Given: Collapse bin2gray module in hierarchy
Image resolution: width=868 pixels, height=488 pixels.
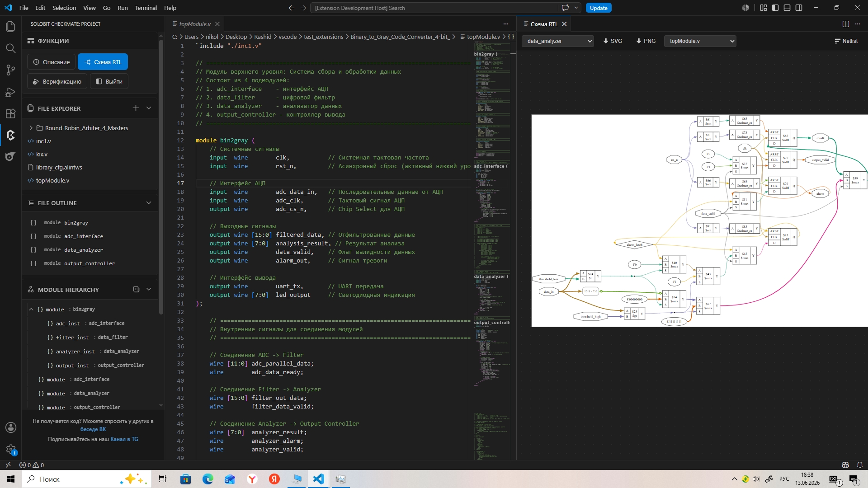Looking at the screenshot, I should [x=31, y=310].
